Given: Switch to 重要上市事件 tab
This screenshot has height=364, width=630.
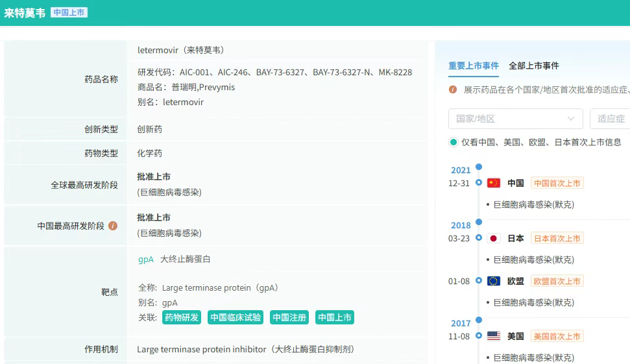Looking at the screenshot, I should [x=474, y=66].
